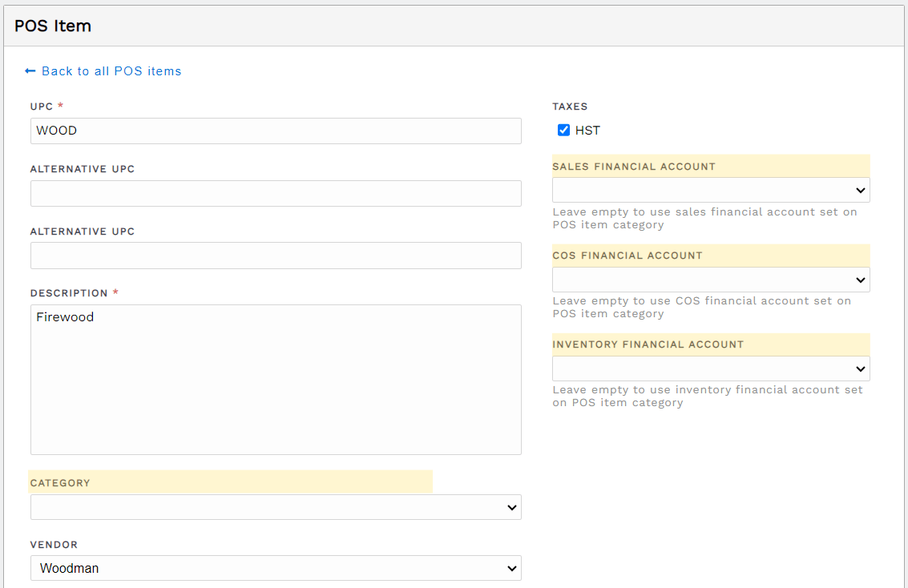Image resolution: width=908 pixels, height=588 pixels.
Task: Open the Category dropdown
Action: [276, 507]
